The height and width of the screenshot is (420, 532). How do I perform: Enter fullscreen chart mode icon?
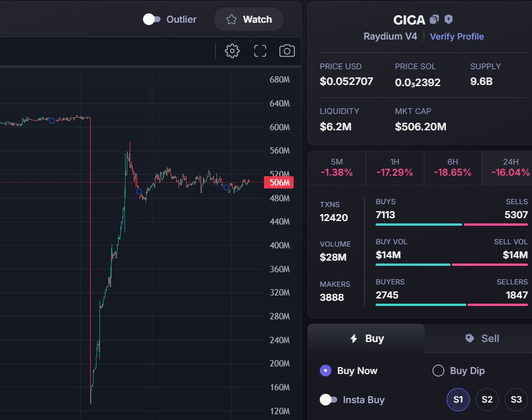260,51
